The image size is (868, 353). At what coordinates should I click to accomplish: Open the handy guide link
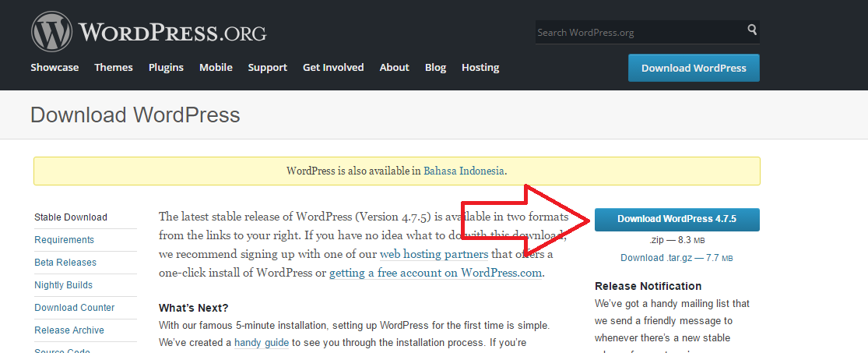point(262,342)
